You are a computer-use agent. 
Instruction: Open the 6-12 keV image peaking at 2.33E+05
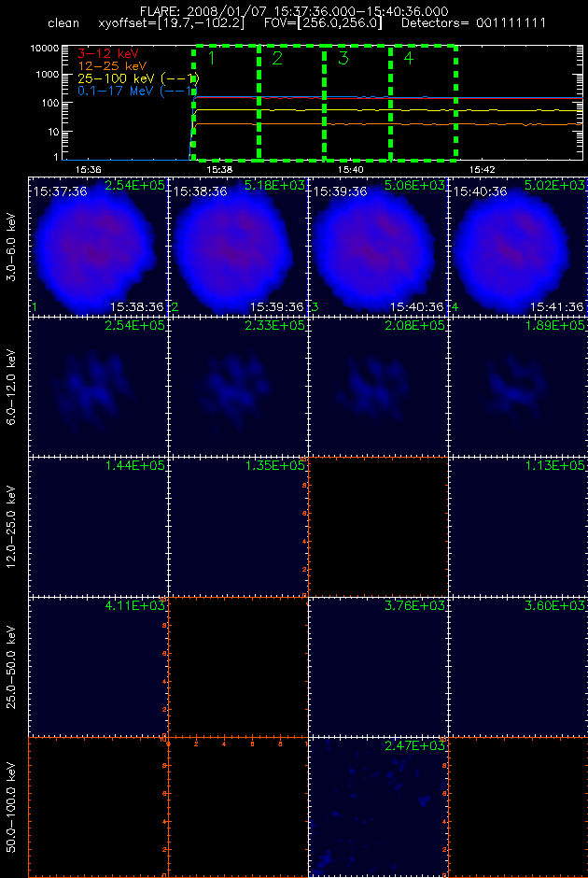point(238,386)
